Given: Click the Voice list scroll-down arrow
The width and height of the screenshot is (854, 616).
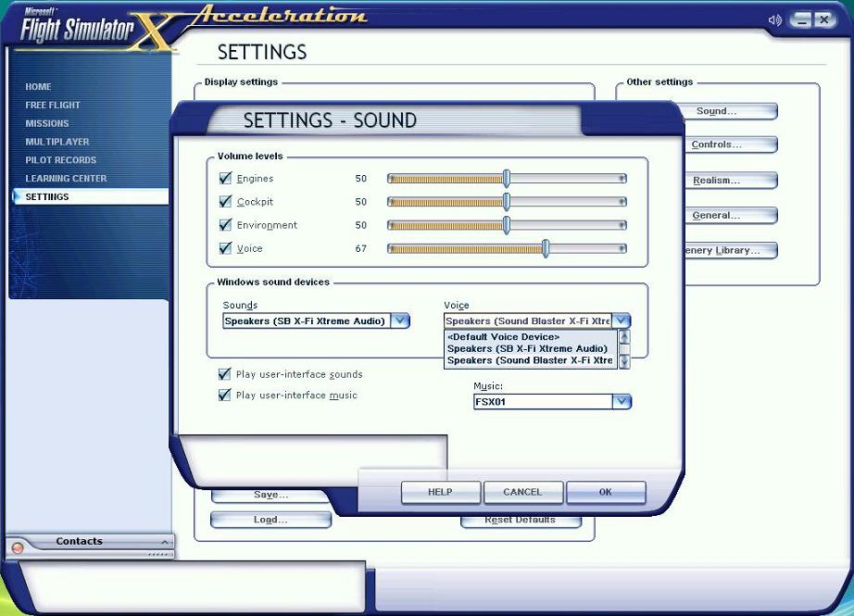Looking at the screenshot, I should [x=624, y=361].
